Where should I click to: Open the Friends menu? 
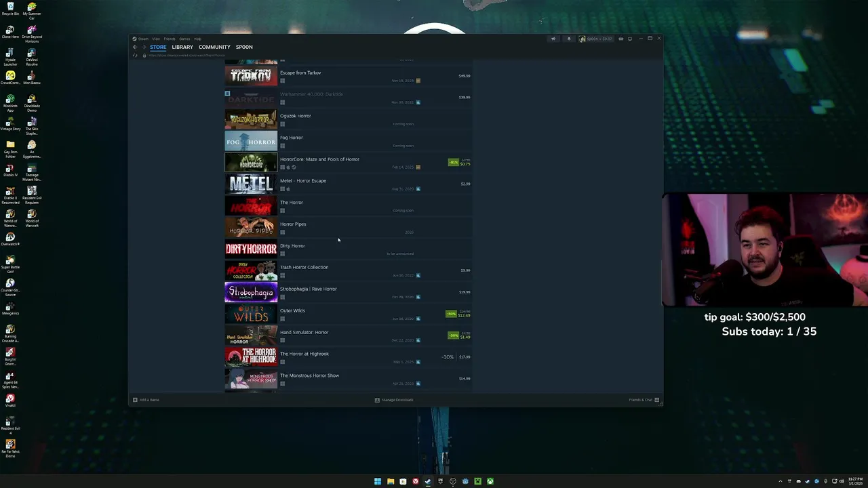coord(170,39)
